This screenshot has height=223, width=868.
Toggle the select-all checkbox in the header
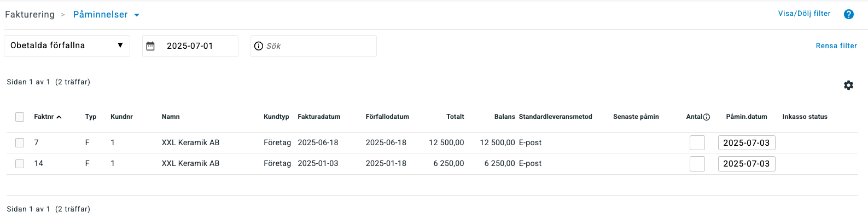20,117
